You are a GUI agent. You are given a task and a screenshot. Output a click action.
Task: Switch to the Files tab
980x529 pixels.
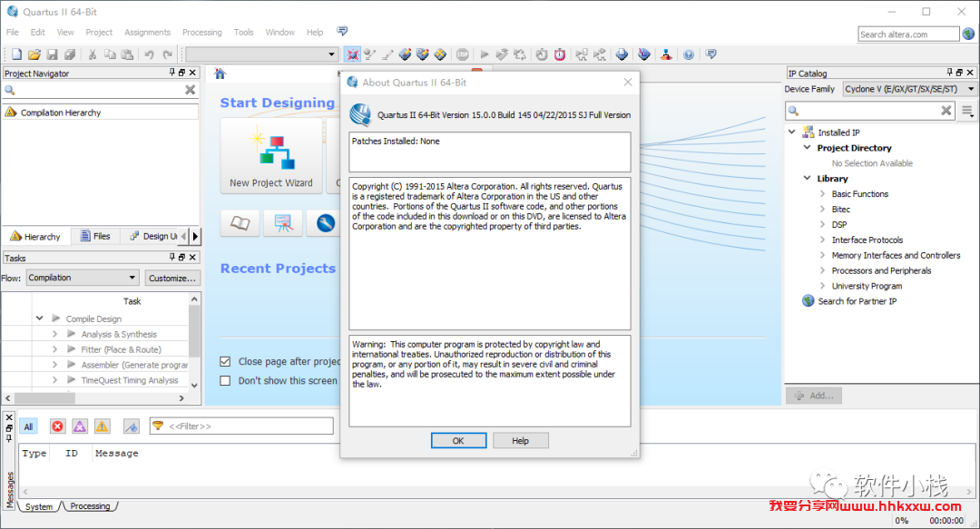[x=95, y=236]
